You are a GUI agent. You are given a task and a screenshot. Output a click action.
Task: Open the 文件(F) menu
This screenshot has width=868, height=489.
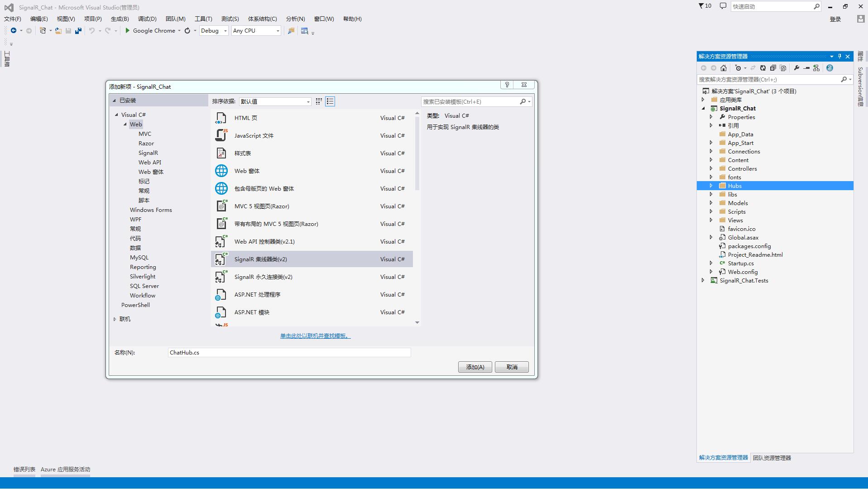13,19
